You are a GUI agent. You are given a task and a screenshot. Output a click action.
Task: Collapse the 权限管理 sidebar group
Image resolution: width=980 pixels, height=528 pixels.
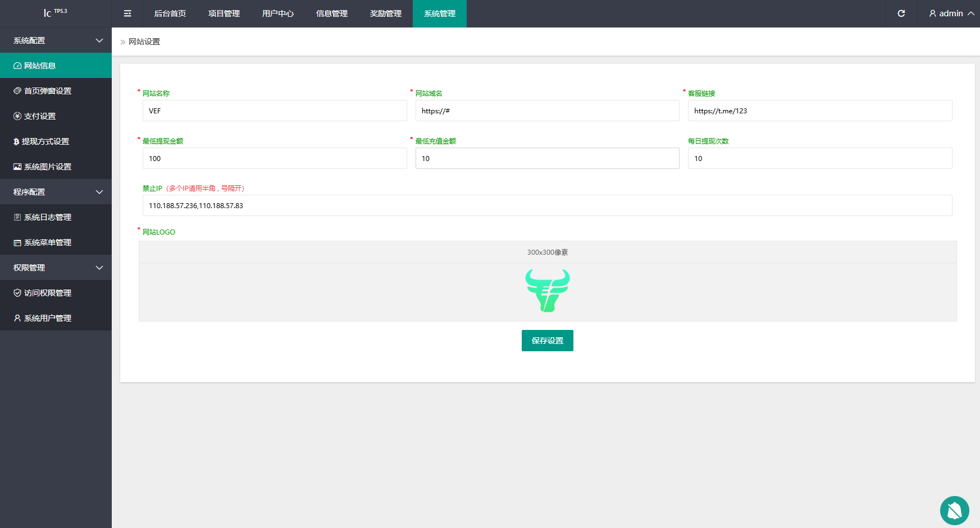coord(56,268)
